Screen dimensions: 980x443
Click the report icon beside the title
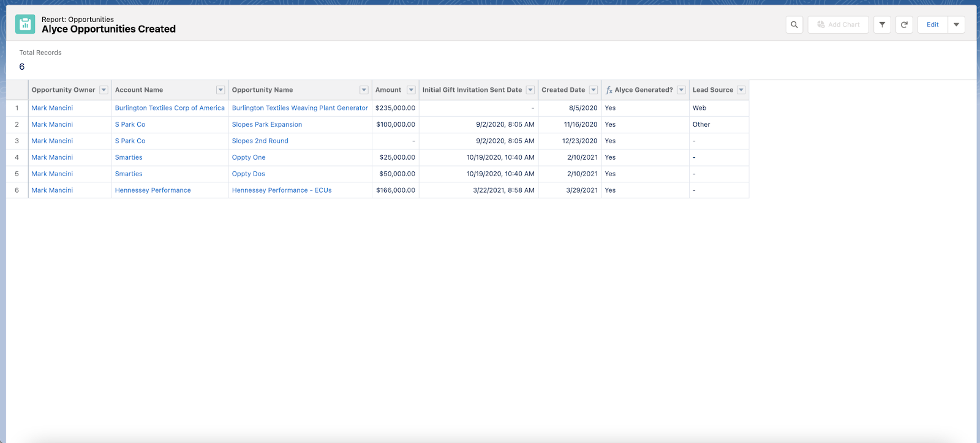tap(25, 24)
